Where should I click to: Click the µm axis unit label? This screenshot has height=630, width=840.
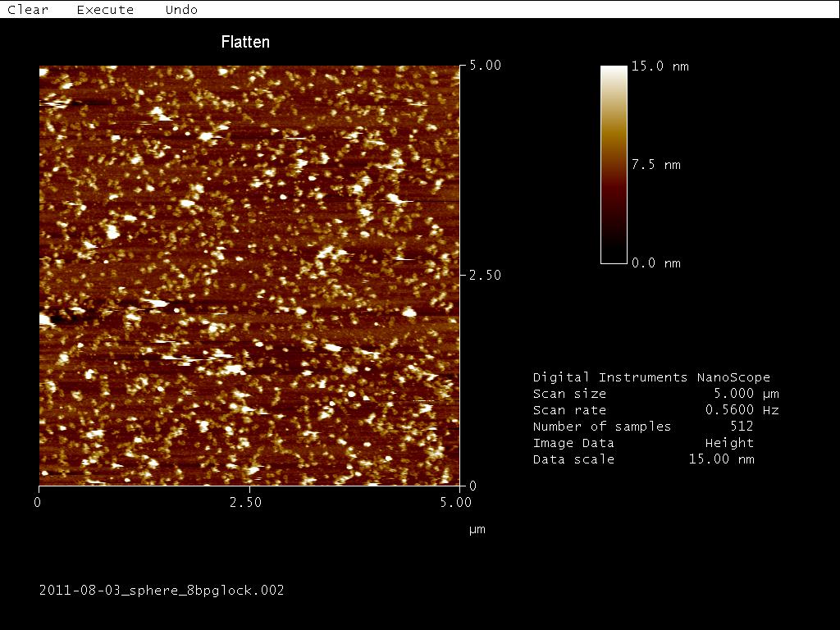click(x=477, y=530)
